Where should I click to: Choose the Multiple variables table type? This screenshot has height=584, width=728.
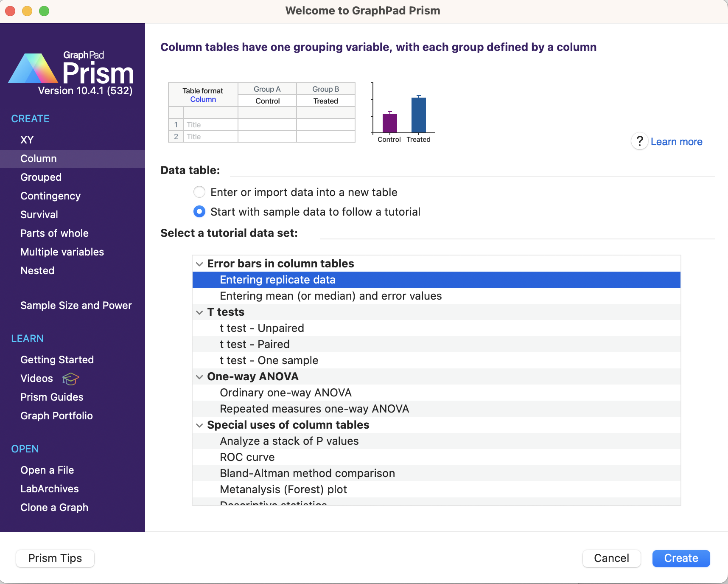coord(73,252)
